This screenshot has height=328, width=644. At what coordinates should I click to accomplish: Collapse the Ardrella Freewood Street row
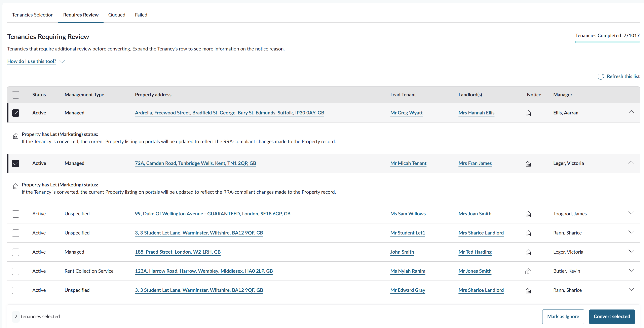click(x=631, y=112)
